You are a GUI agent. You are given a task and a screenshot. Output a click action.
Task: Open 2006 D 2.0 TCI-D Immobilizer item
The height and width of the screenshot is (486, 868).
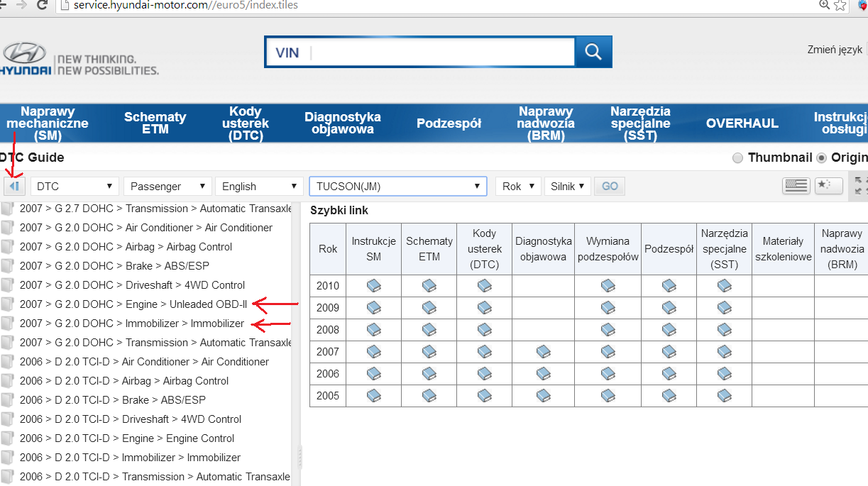[130, 457]
